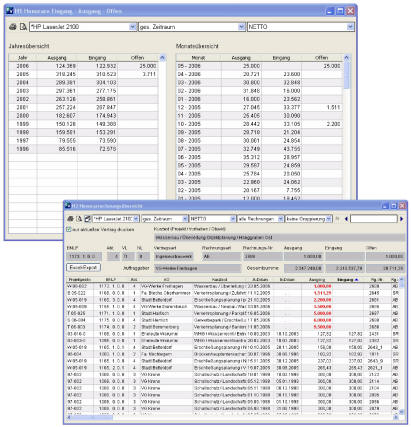Sort by the Projektnr column header
411x427 pixels.
pos(80,280)
